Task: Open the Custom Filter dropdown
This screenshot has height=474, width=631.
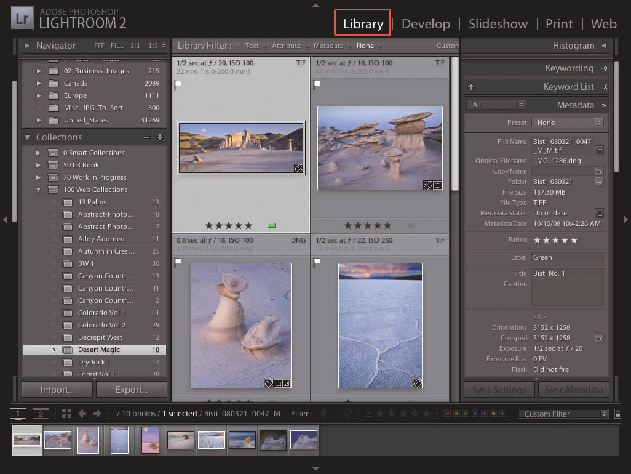Action: tap(563, 414)
